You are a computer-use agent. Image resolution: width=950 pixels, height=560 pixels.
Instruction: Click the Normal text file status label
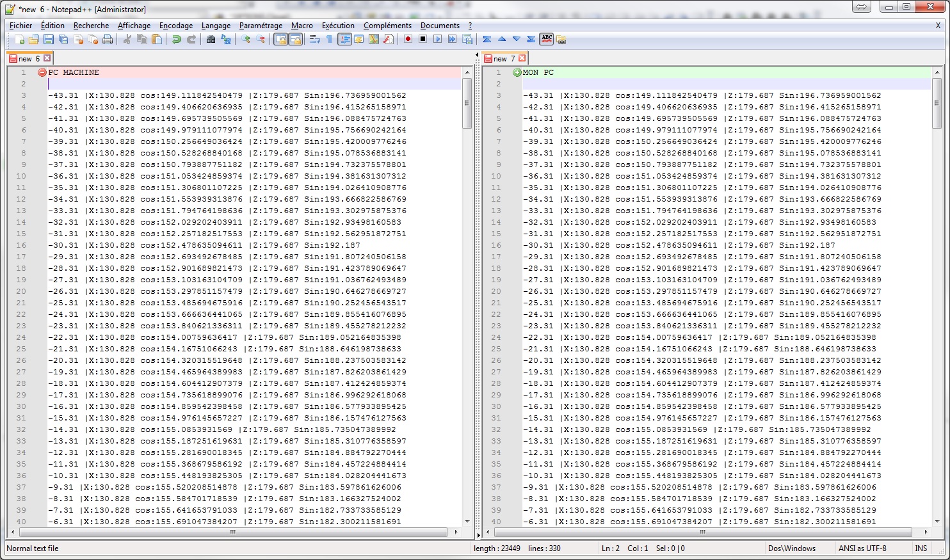(x=33, y=548)
